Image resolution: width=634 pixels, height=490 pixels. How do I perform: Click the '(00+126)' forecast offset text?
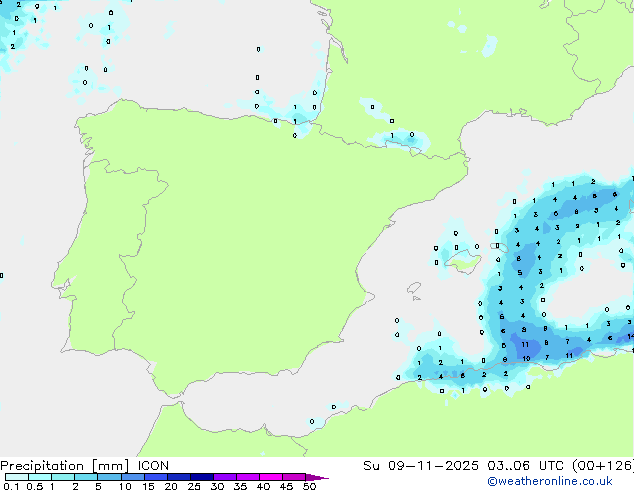click(x=603, y=466)
